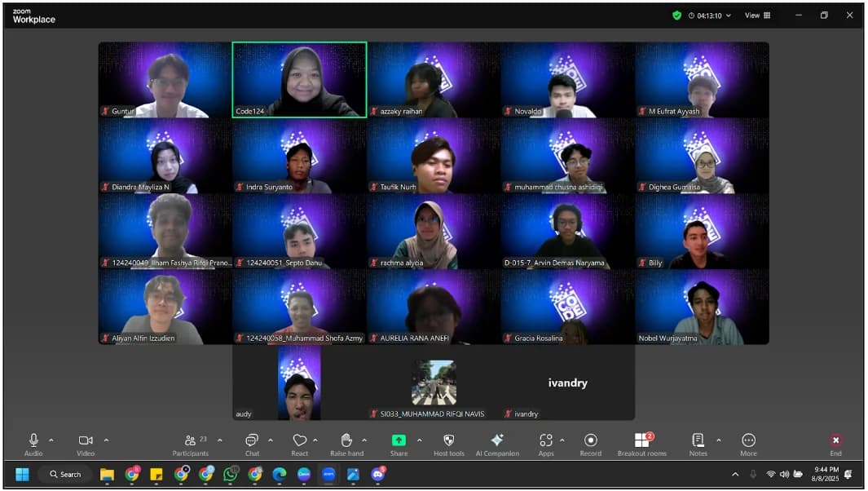Screen dimensions: 868x491
Task: Open the meeting timer dropdown at the top
Action: pos(709,15)
